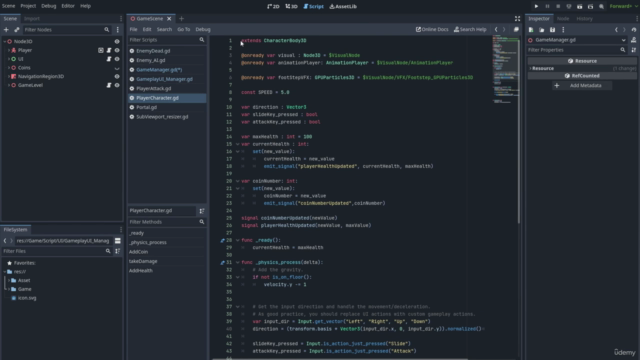Screen dimensions: 640x360
Task: Expand the Game folder in FileSystem
Action: tap(9, 289)
